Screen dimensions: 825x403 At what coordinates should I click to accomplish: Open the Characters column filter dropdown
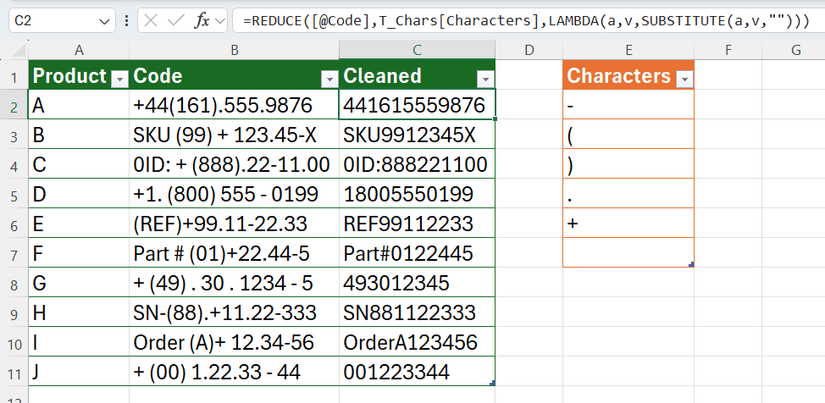pyautogui.click(x=685, y=79)
